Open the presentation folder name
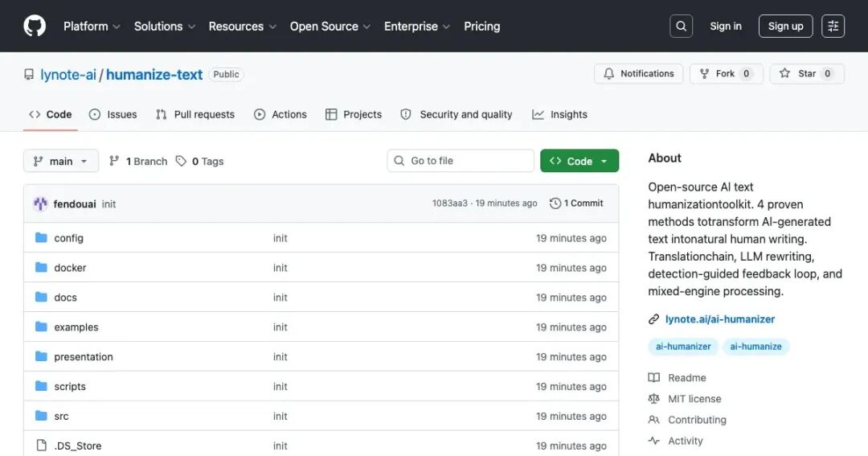This screenshot has height=456, width=868. [84, 357]
